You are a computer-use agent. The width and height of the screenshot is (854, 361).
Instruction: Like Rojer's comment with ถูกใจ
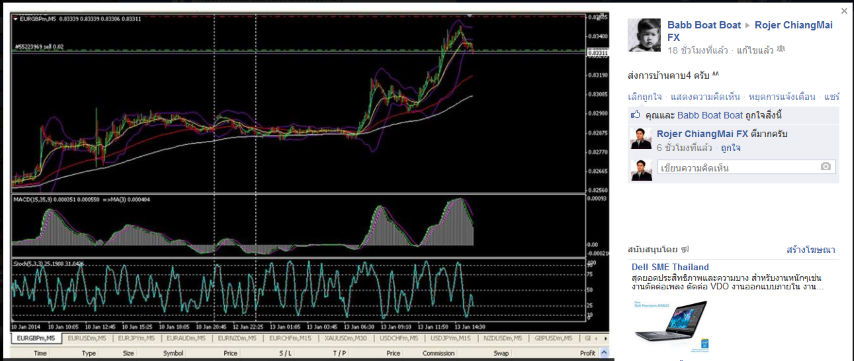[x=730, y=148]
